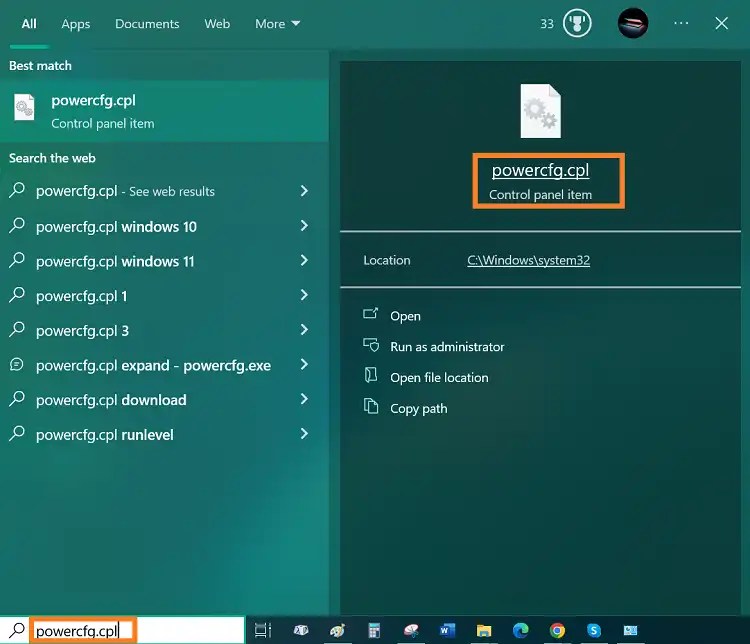Expand arrow for 'powercfg.cpl 3'
Viewport: 750px width, 644px height.
pos(304,330)
